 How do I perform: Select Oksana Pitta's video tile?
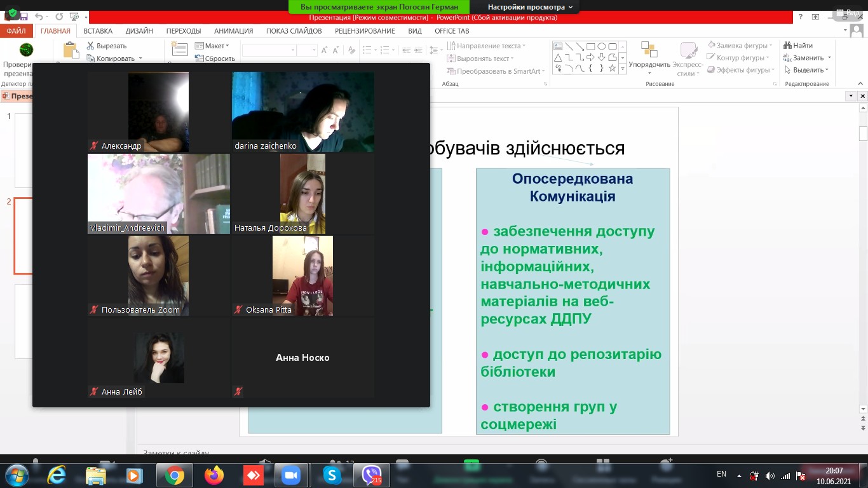[303, 276]
